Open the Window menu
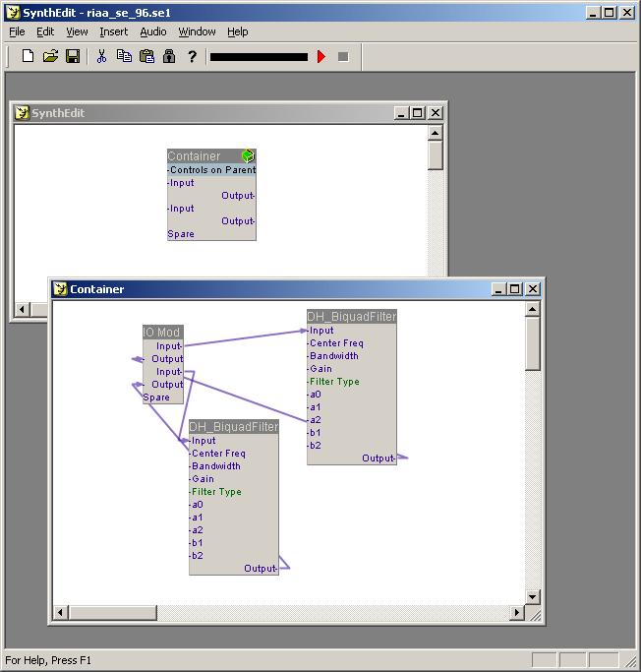641x672 pixels. pyautogui.click(x=197, y=31)
